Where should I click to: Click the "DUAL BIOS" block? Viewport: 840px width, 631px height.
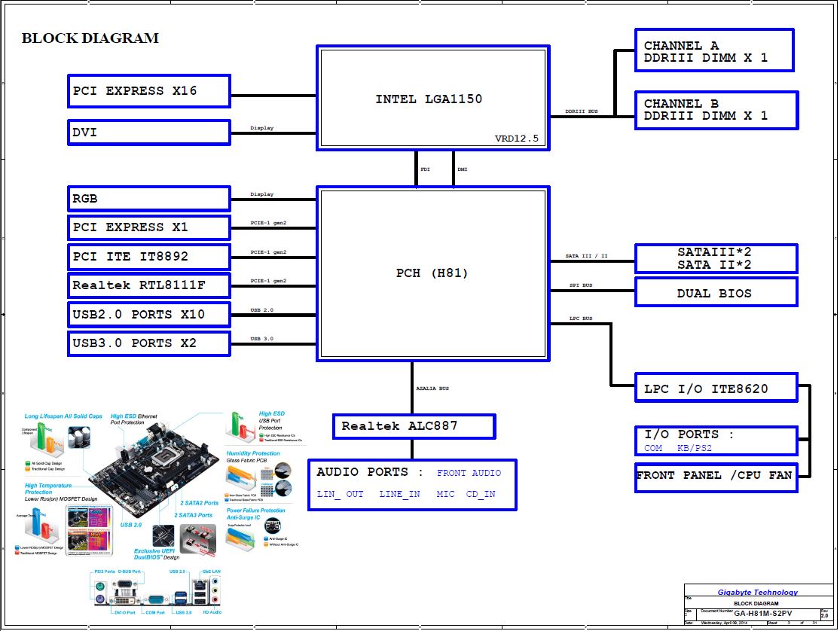(x=716, y=292)
